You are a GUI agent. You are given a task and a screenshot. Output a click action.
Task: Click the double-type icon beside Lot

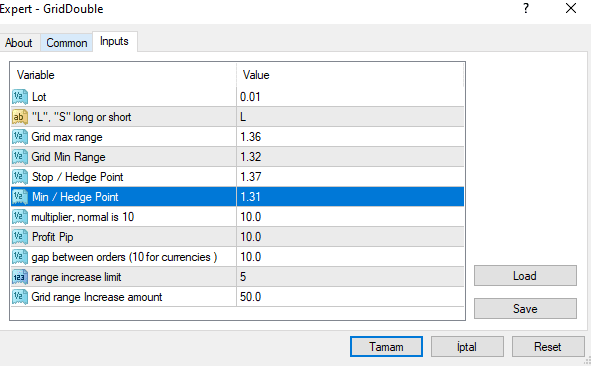(20, 97)
